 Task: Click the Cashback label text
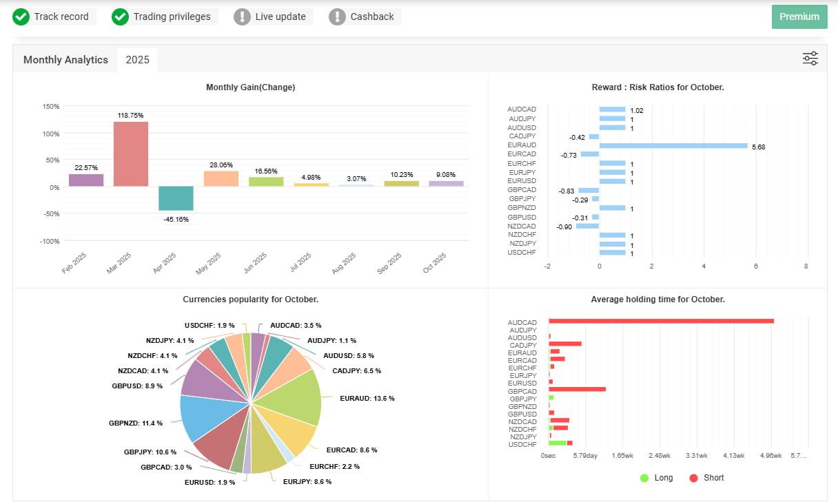tap(372, 17)
